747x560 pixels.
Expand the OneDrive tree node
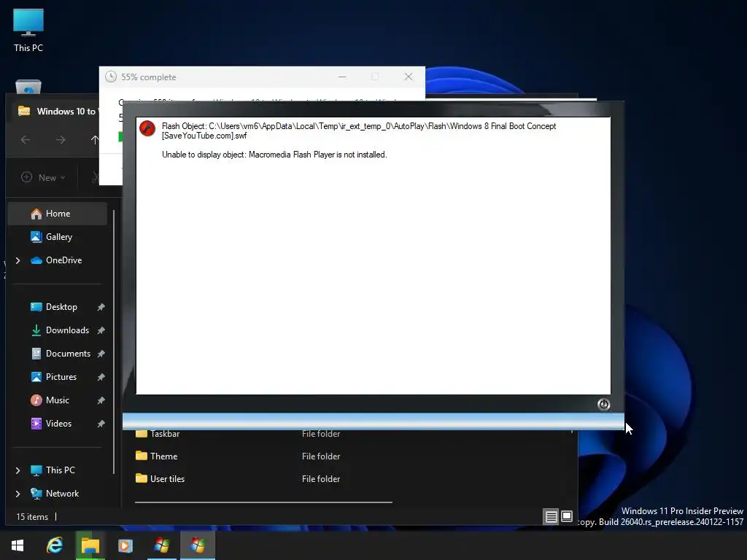pos(18,260)
